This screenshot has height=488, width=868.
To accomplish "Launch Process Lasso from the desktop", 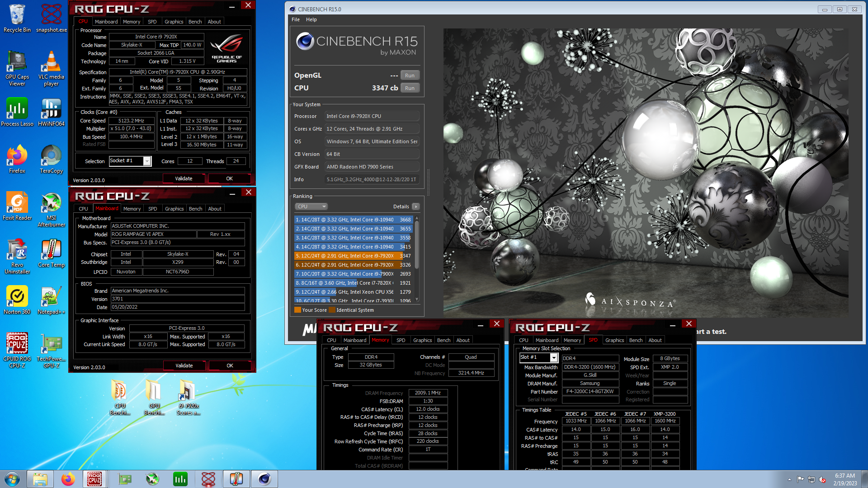I will pyautogui.click(x=17, y=112).
